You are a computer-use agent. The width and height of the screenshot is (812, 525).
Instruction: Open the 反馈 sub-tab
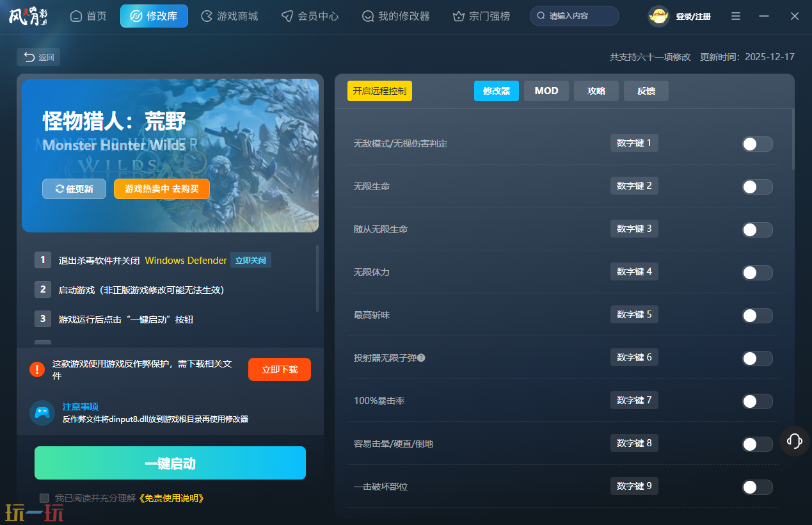click(x=646, y=91)
